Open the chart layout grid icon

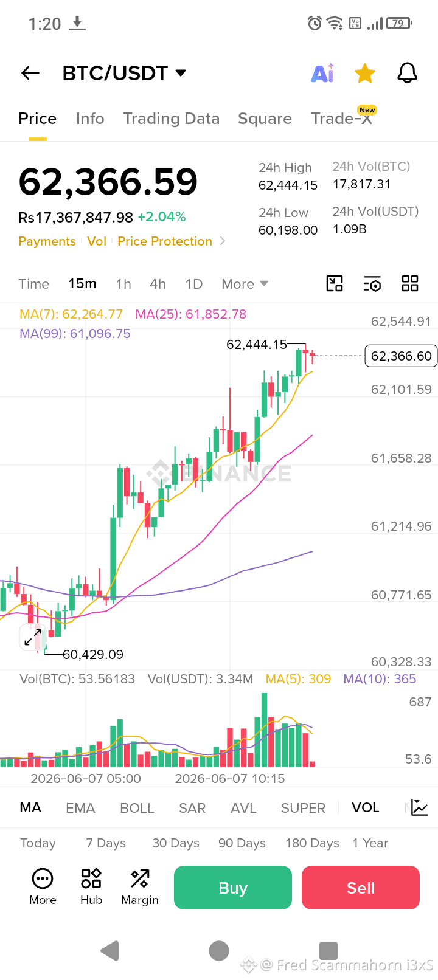click(410, 283)
